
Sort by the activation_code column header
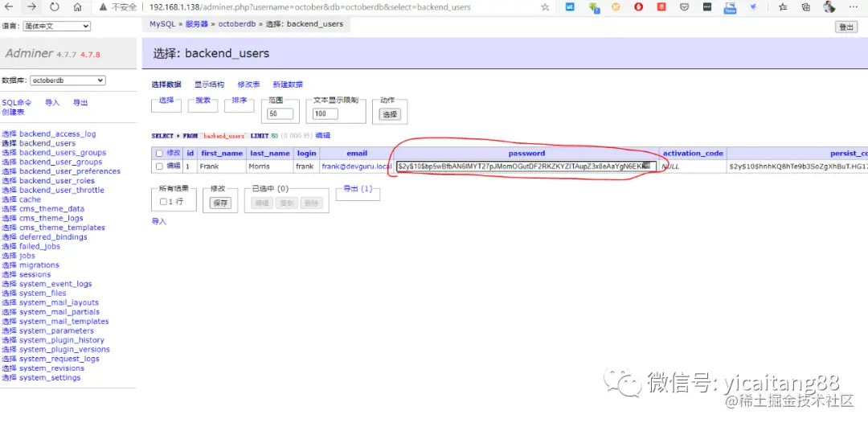click(x=693, y=154)
